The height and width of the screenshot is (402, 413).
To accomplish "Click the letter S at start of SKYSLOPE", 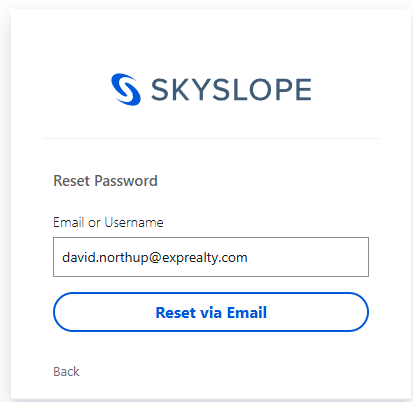I will 160,89.
